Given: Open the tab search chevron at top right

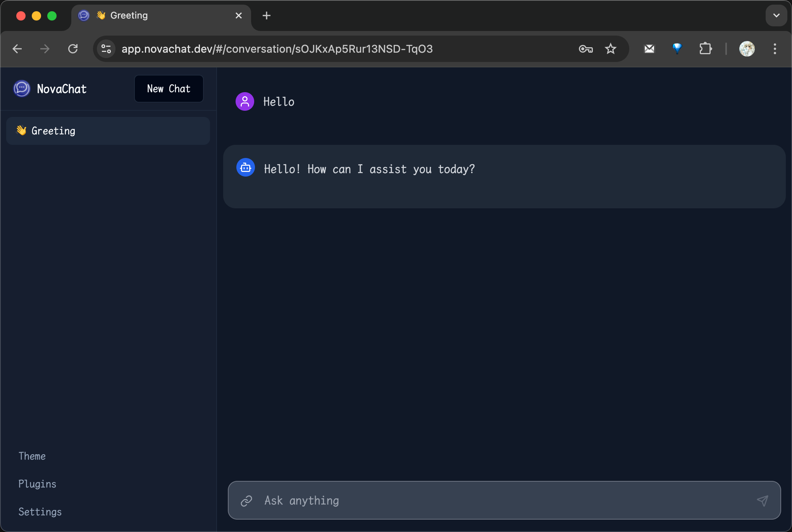Looking at the screenshot, I should [x=776, y=15].
